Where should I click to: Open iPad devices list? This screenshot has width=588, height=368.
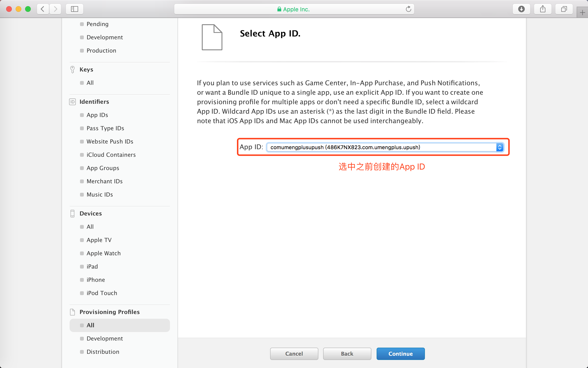(92, 267)
